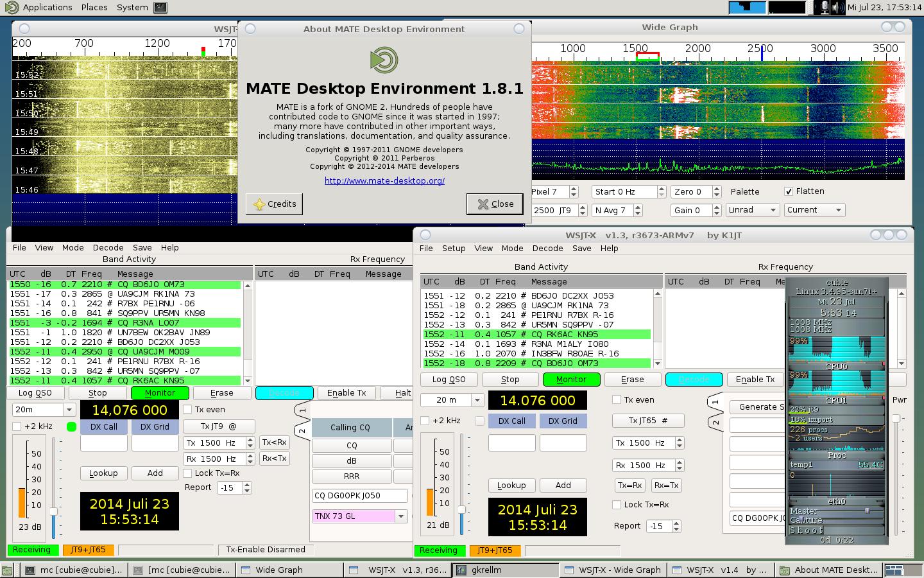
Task: Launch the terminal icon in the top panel
Action: tap(160, 8)
